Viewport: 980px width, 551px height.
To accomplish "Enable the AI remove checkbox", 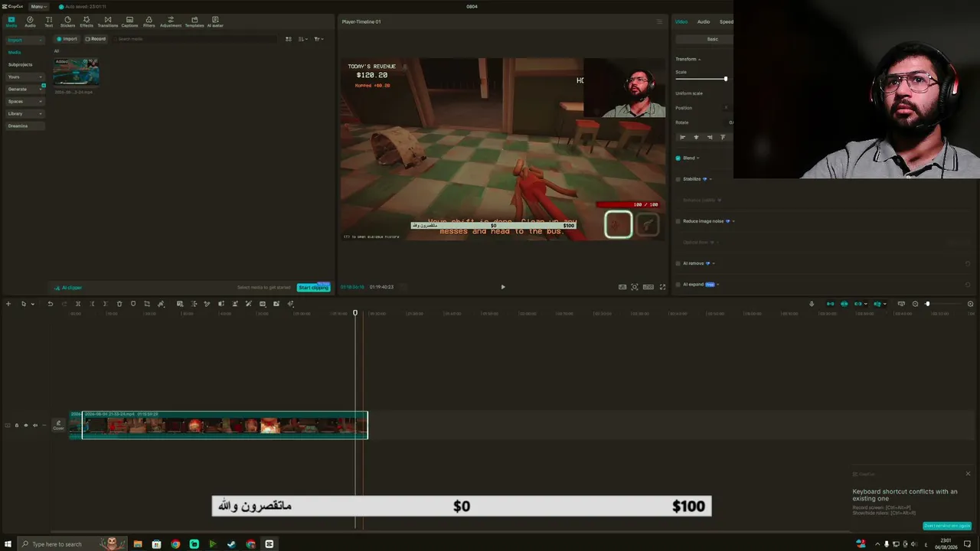I will point(678,263).
